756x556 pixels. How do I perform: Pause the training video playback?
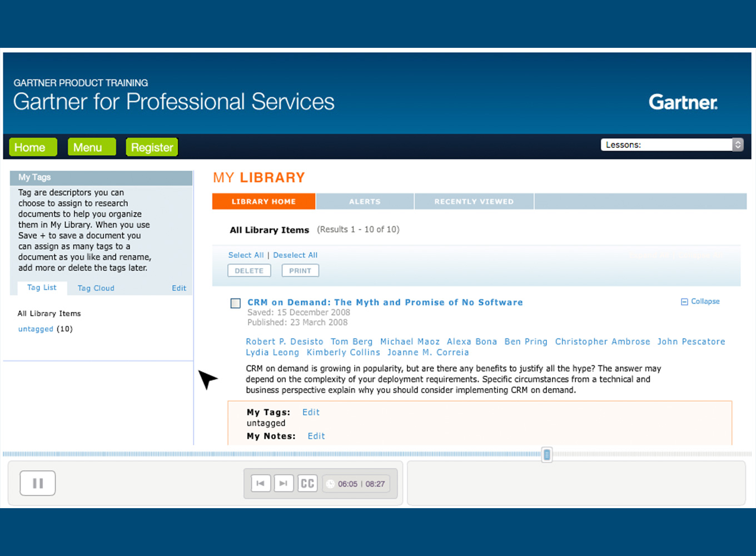(38, 483)
